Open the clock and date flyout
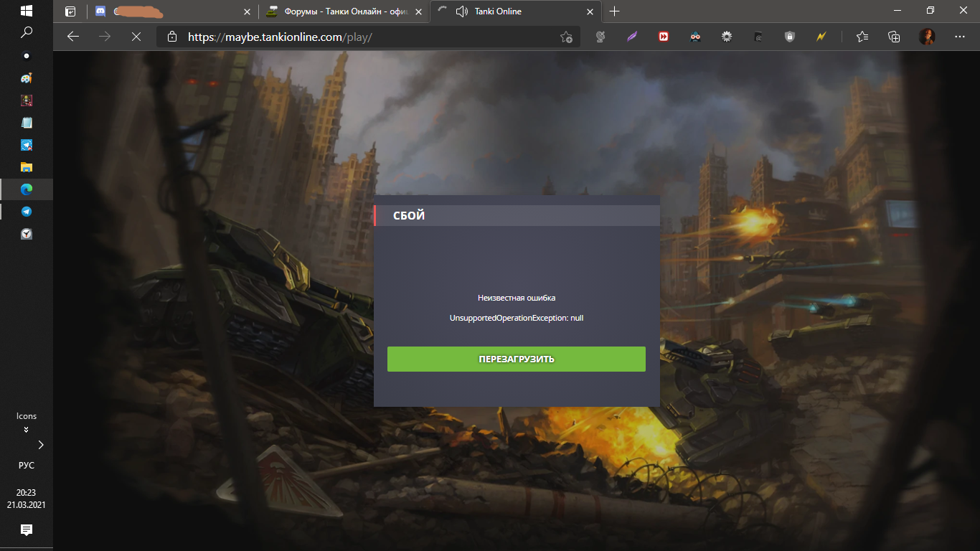 coord(27,498)
